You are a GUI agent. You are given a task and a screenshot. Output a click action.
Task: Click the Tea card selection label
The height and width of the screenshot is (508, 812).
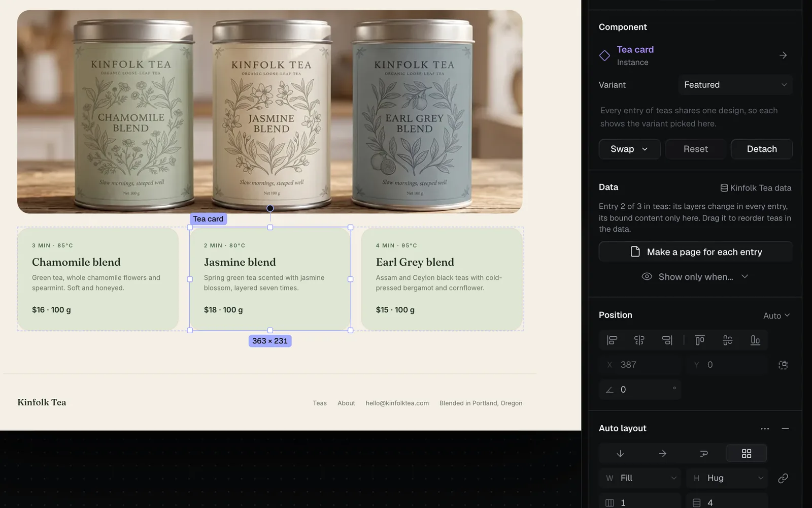coord(208,219)
